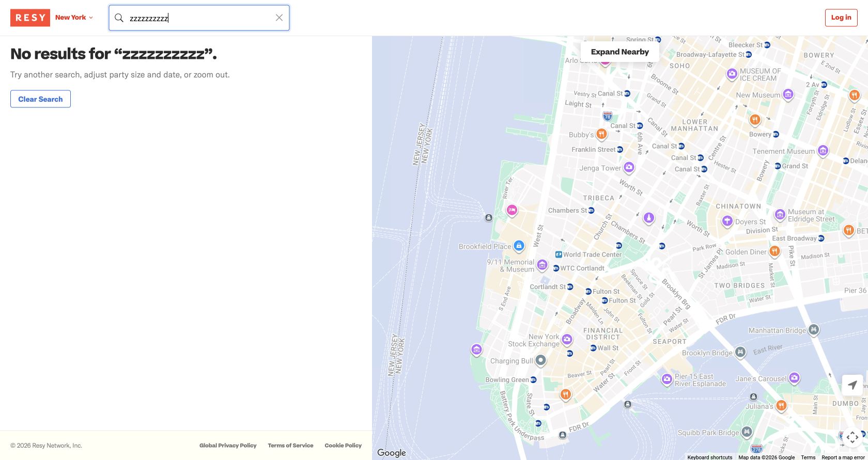Select the New York Stock Exchange pin
The height and width of the screenshot is (460, 868).
coord(567,340)
